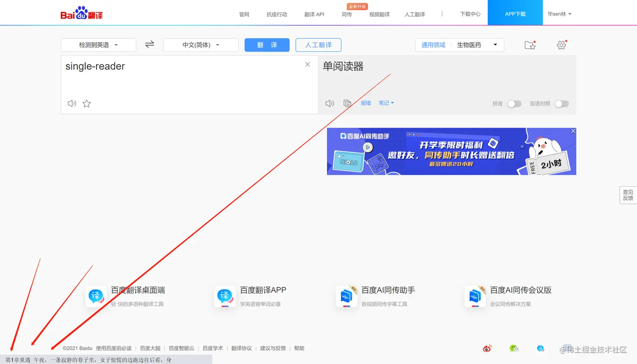Open Weibo sharing icon in the footer
The image size is (637, 364).
click(487, 348)
